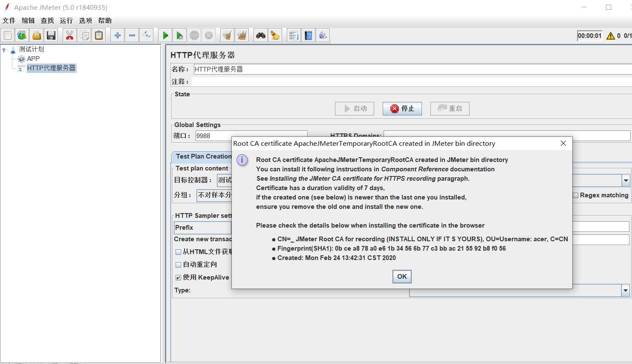Click the Reset Search icon

coord(275,35)
